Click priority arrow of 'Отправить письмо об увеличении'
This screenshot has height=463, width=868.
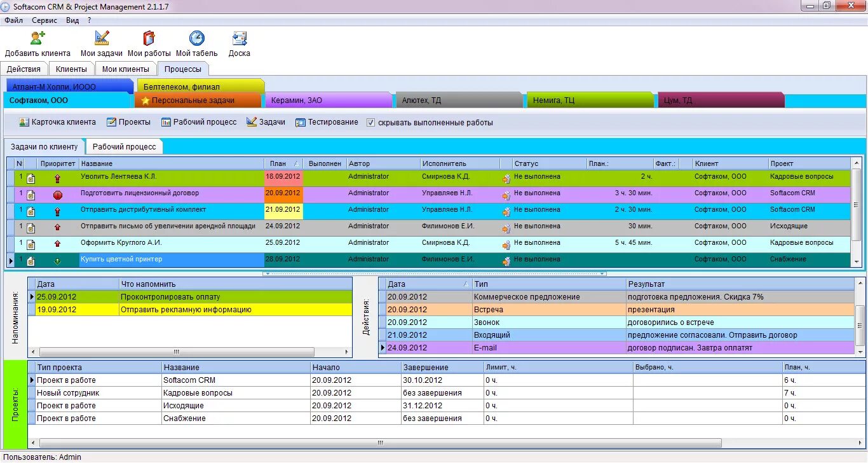point(58,227)
